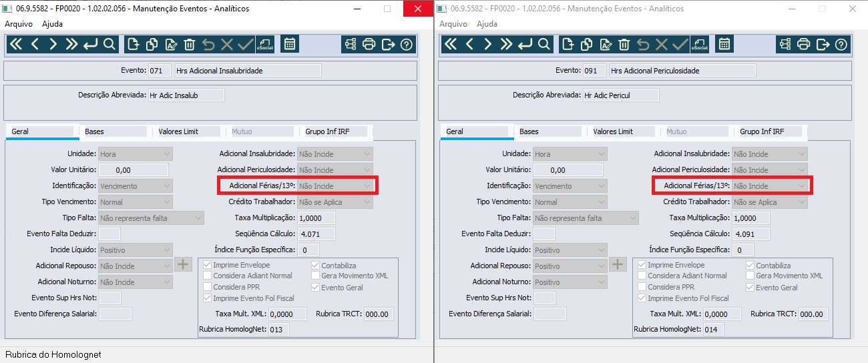Toggle Imprime Evento Fol Fiscal for event 071
Image resolution: width=868 pixels, height=363 pixels.
(x=208, y=298)
